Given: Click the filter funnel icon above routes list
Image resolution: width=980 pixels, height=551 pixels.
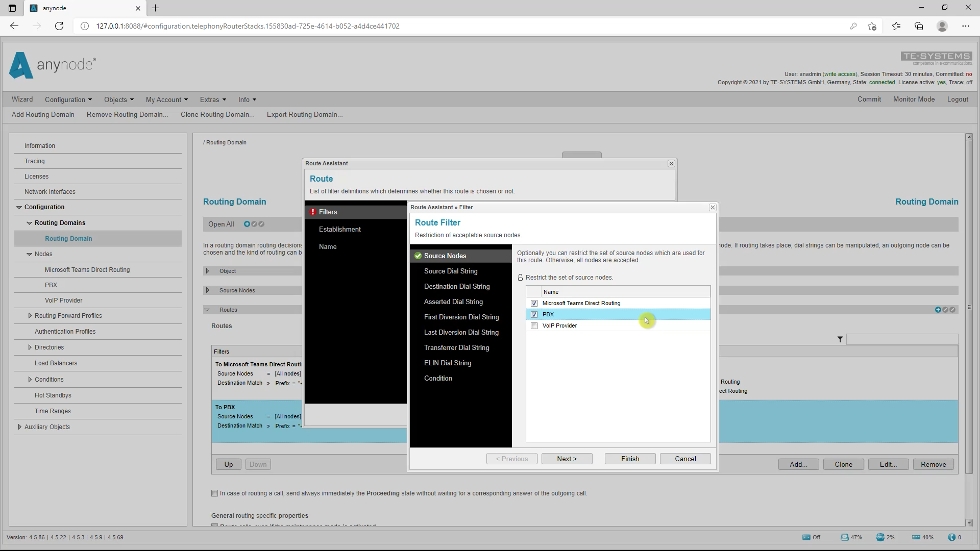Looking at the screenshot, I should (x=840, y=339).
